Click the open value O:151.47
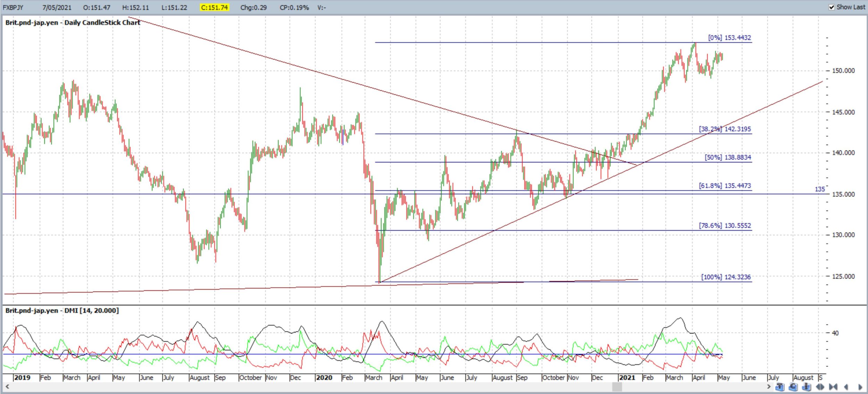The width and height of the screenshot is (868, 394). coord(97,7)
